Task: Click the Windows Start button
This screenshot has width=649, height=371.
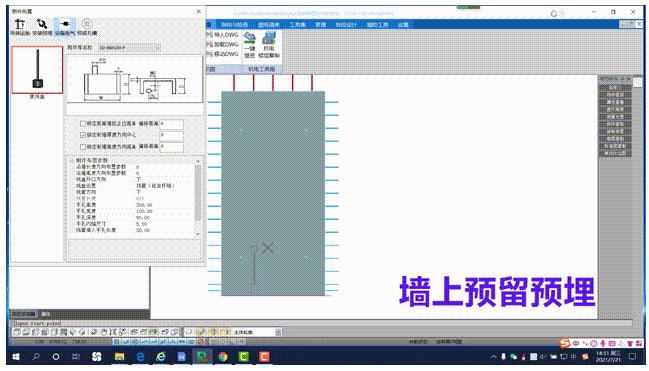Action: point(16,357)
